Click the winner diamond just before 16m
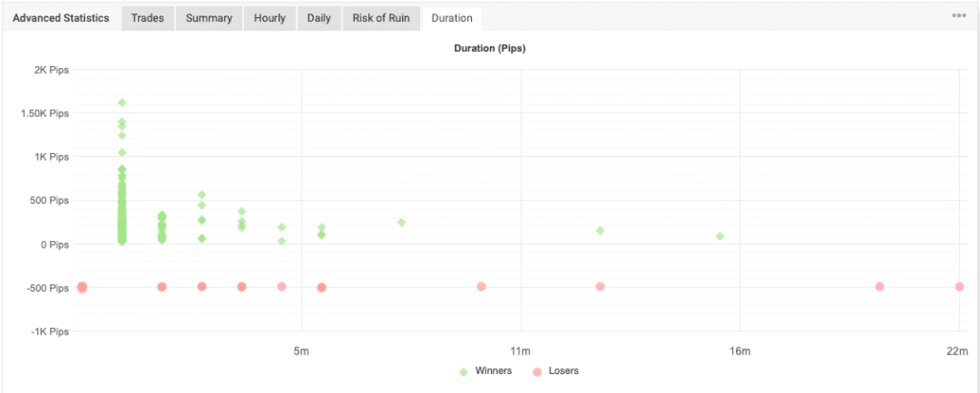This screenshot has width=980, height=393. coord(720,236)
